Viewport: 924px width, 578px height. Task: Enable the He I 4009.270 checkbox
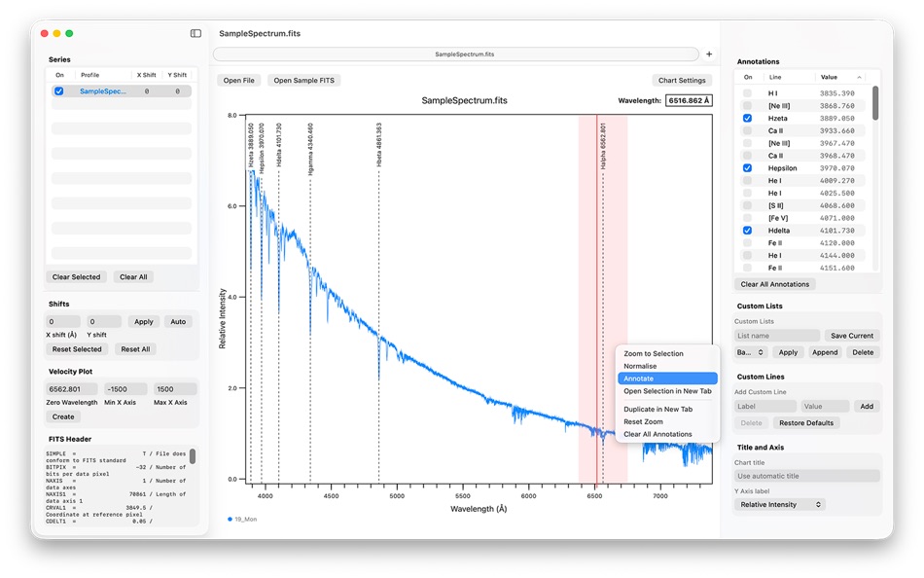(x=747, y=180)
